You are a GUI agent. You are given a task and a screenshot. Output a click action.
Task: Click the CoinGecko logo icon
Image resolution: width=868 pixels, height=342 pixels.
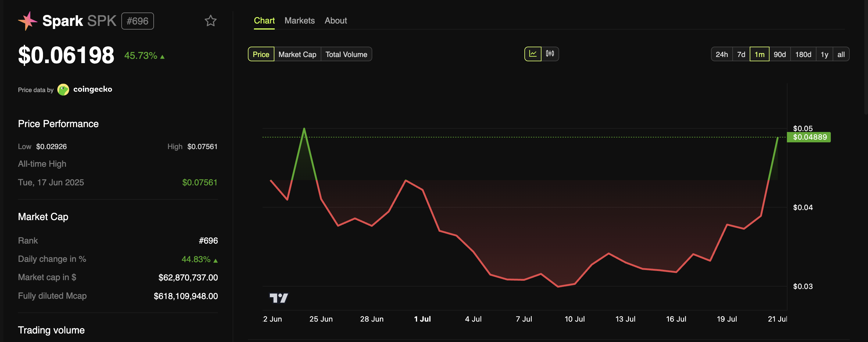63,90
